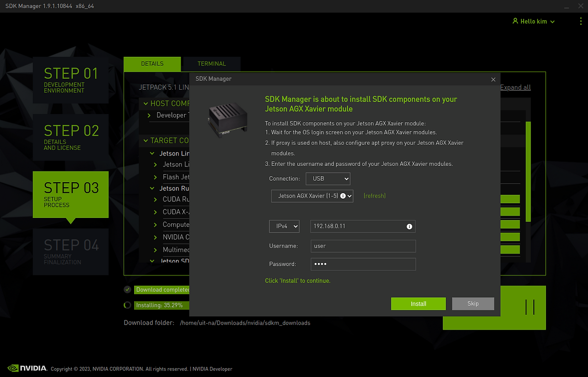
Task: Click the Skip button
Action: point(473,303)
